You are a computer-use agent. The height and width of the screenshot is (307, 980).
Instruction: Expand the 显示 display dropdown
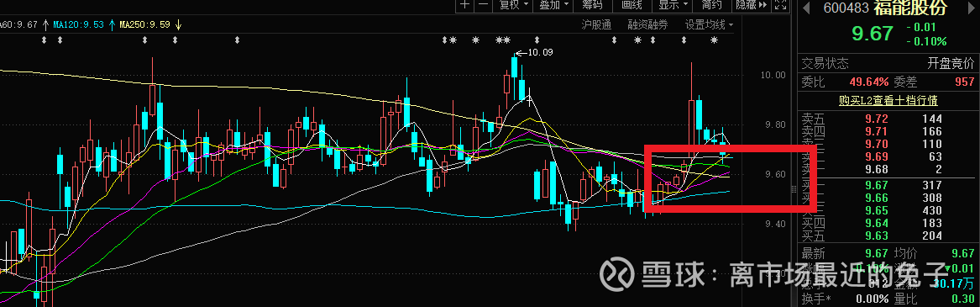click(673, 5)
